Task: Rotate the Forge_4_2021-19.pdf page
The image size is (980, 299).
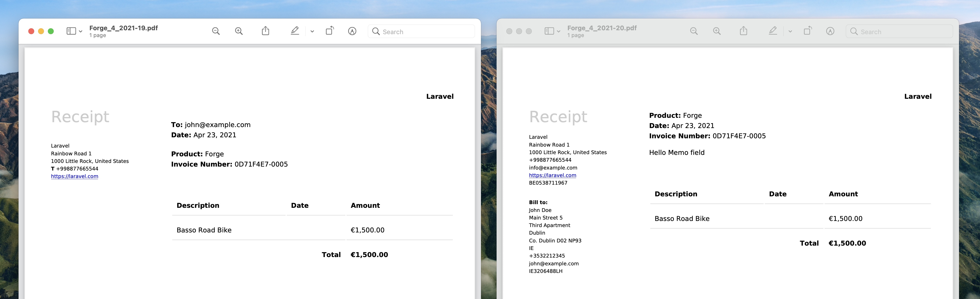Action: pos(330,31)
